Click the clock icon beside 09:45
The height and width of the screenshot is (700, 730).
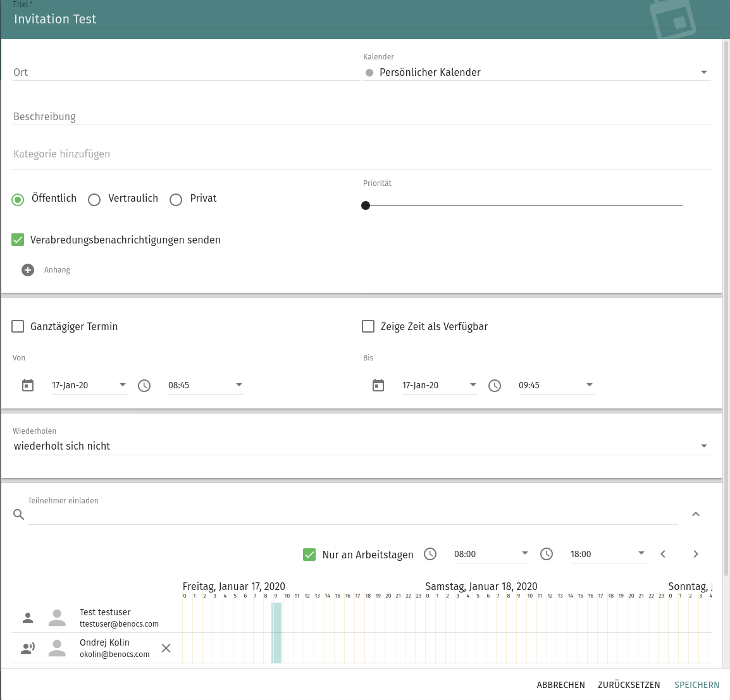495,385
